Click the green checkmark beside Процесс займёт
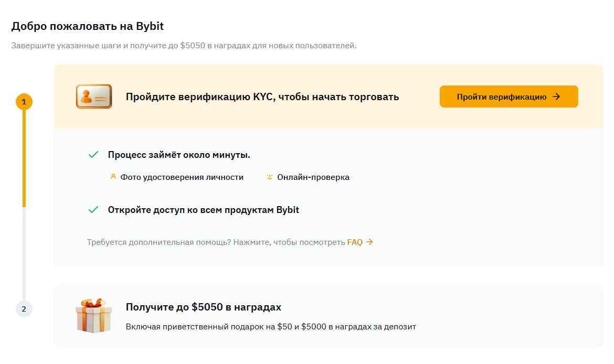 pos(93,155)
